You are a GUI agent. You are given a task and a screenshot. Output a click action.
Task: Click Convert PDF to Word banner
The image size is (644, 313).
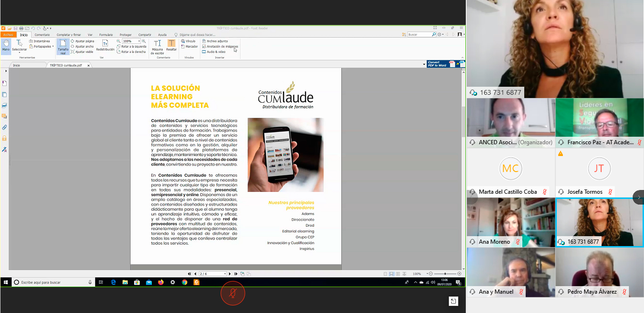[x=446, y=64]
